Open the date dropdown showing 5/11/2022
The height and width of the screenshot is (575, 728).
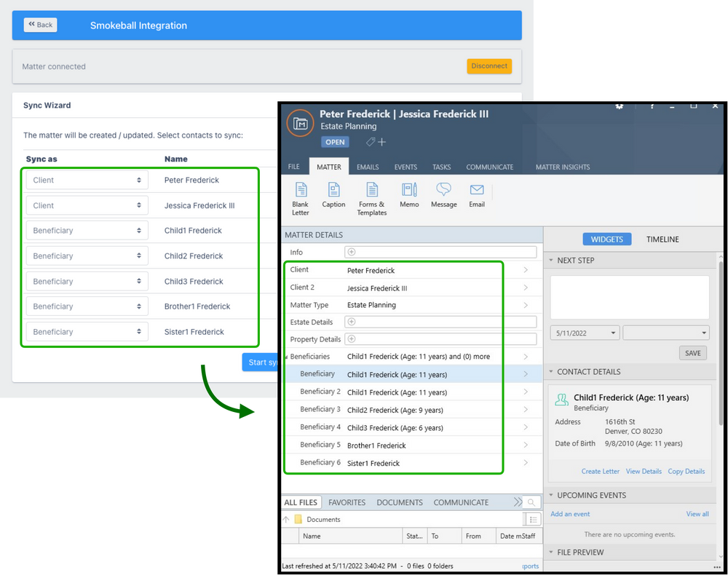[585, 333]
